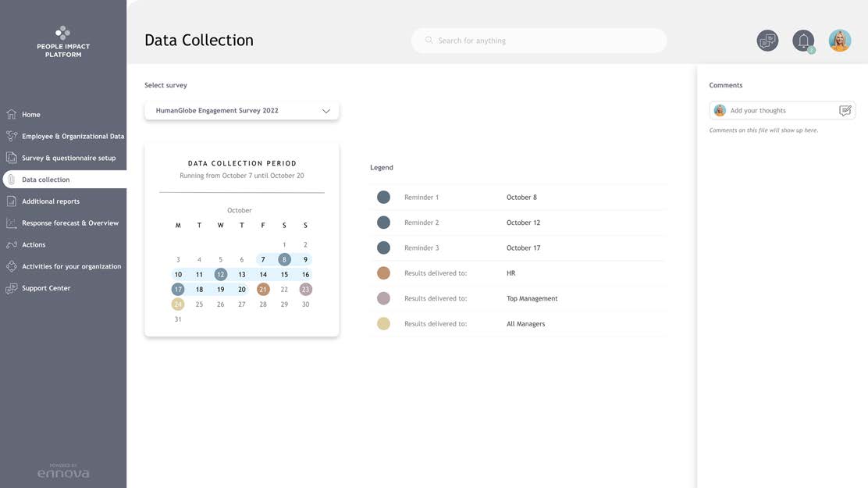
Task: Open Activities for your organization
Action: tap(71, 266)
